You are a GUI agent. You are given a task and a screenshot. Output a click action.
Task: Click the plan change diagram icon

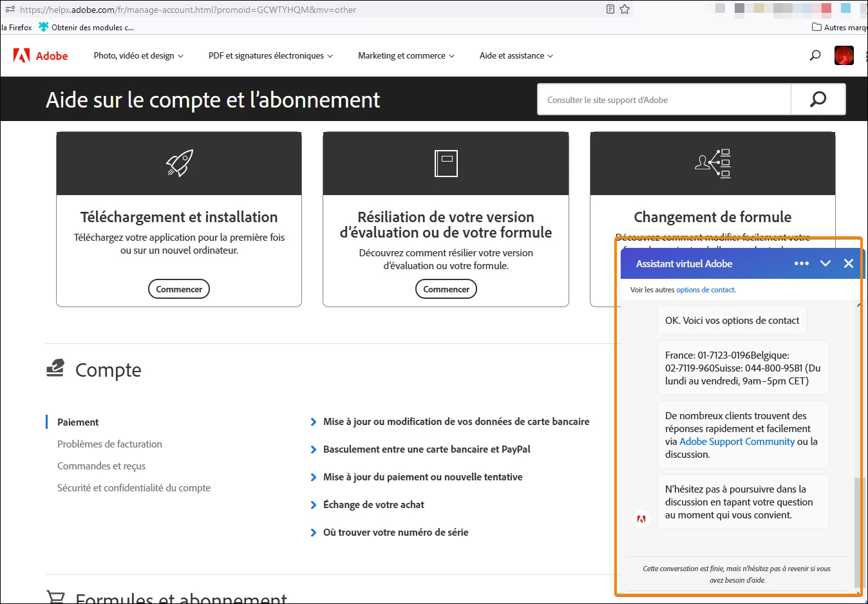[713, 164]
